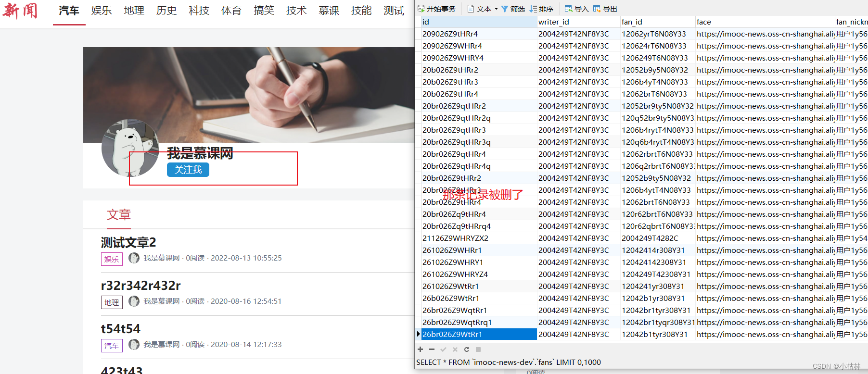Click the 开始事务 begin-transaction toolbar button

436,9
